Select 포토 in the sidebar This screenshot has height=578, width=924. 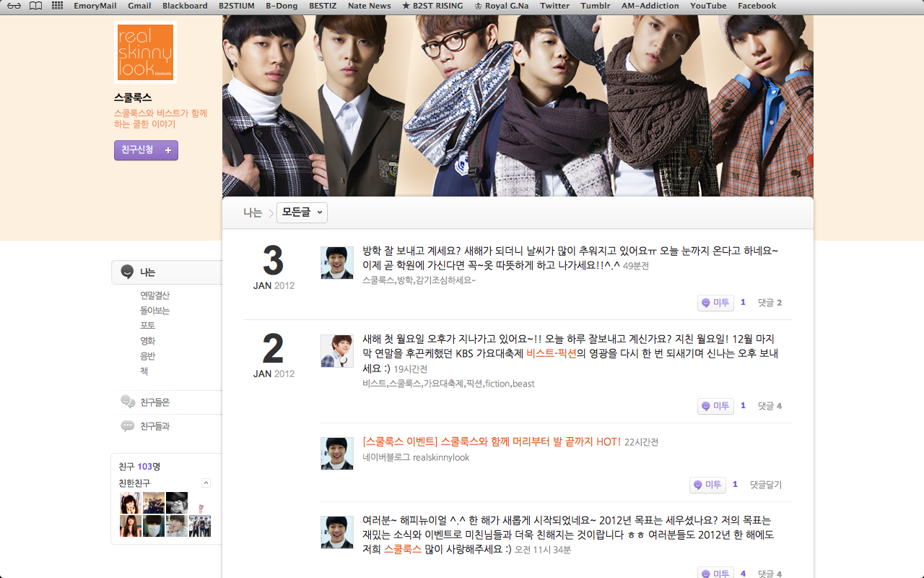148,326
